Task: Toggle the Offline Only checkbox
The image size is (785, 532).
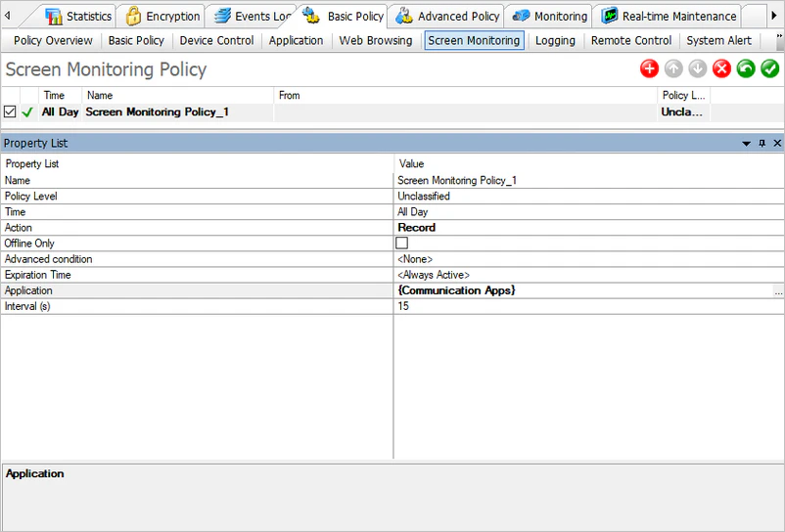Action: point(401,243)
